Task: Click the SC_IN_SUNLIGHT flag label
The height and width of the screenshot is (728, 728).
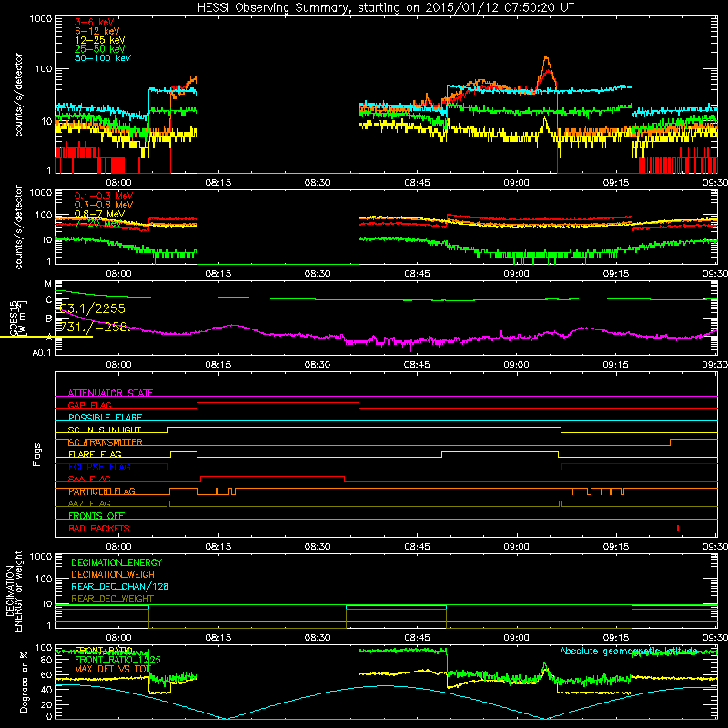Action: 105,430
